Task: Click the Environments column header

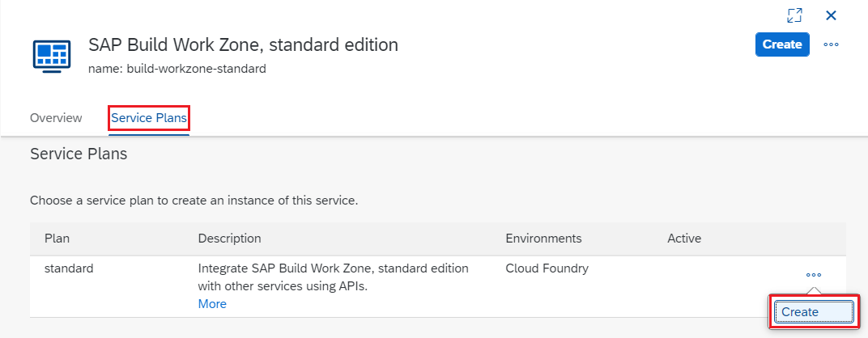Action: point(543,239)
